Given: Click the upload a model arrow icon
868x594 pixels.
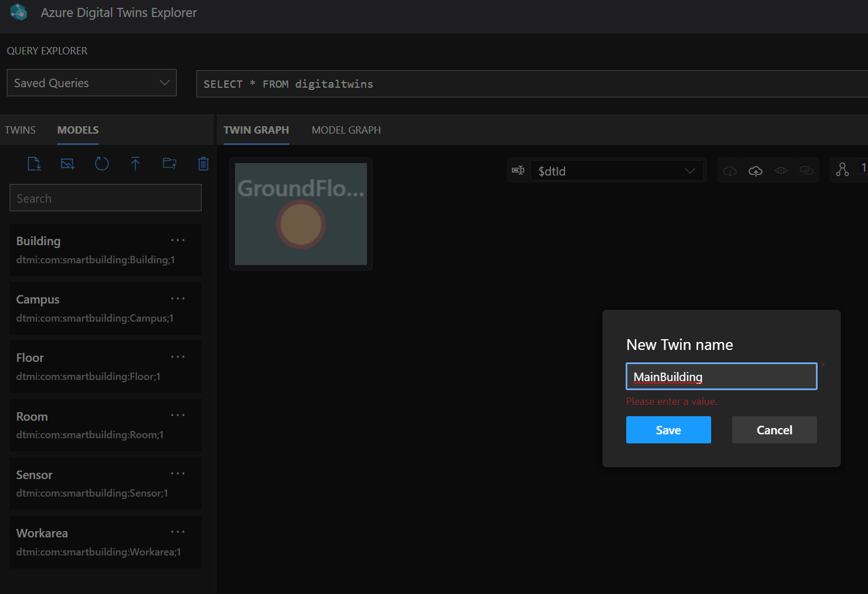Looking at the screenshot, I should (135, 164).
